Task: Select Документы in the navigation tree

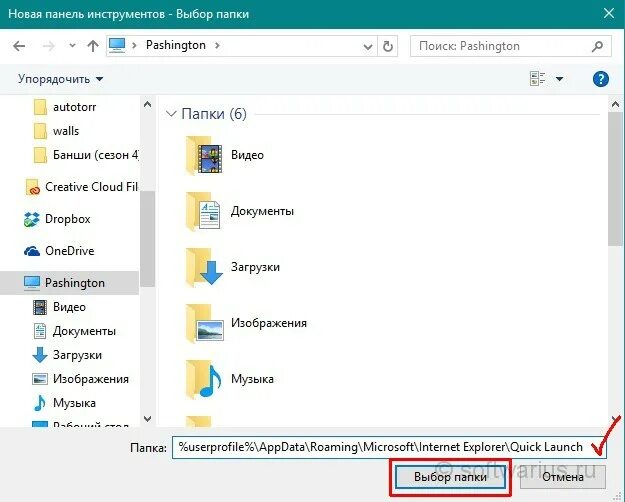Action: tap(75, 331)
